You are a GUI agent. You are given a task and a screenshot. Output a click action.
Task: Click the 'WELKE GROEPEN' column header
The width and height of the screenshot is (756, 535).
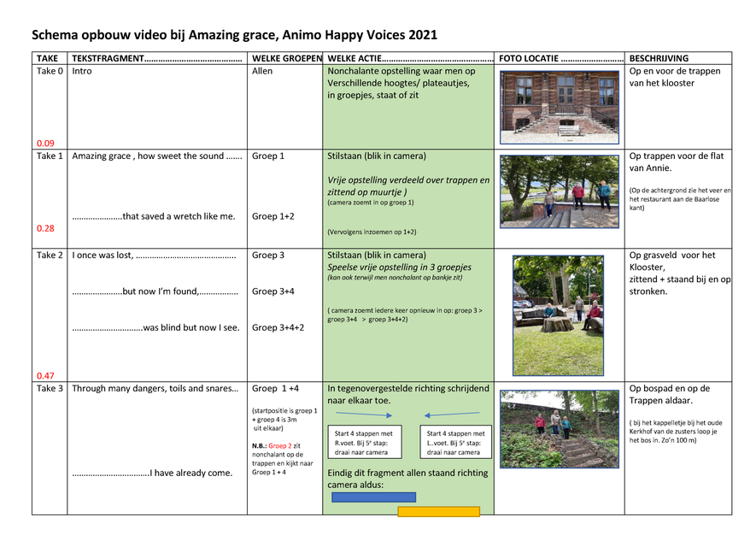pos(287,58)
